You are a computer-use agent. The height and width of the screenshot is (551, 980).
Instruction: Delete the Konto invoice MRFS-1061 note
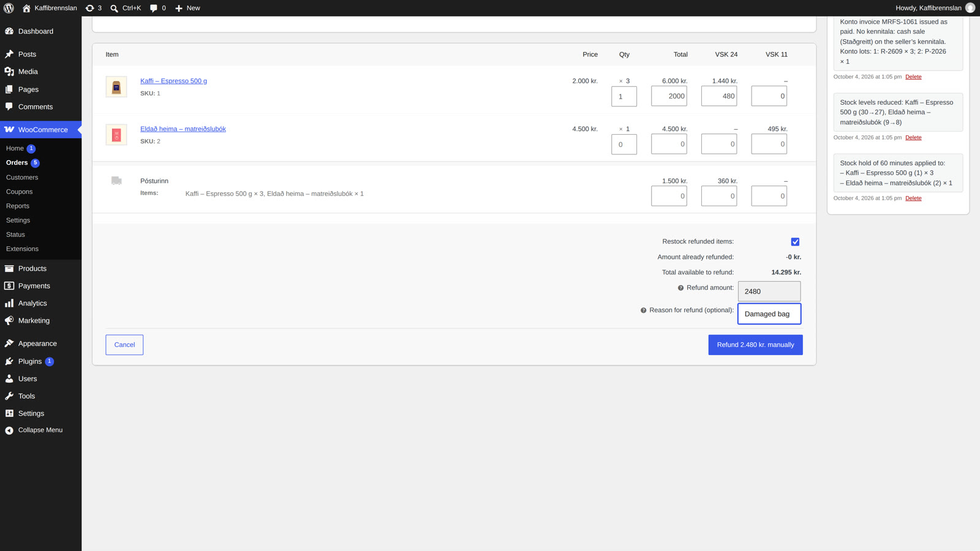point(913,77)
